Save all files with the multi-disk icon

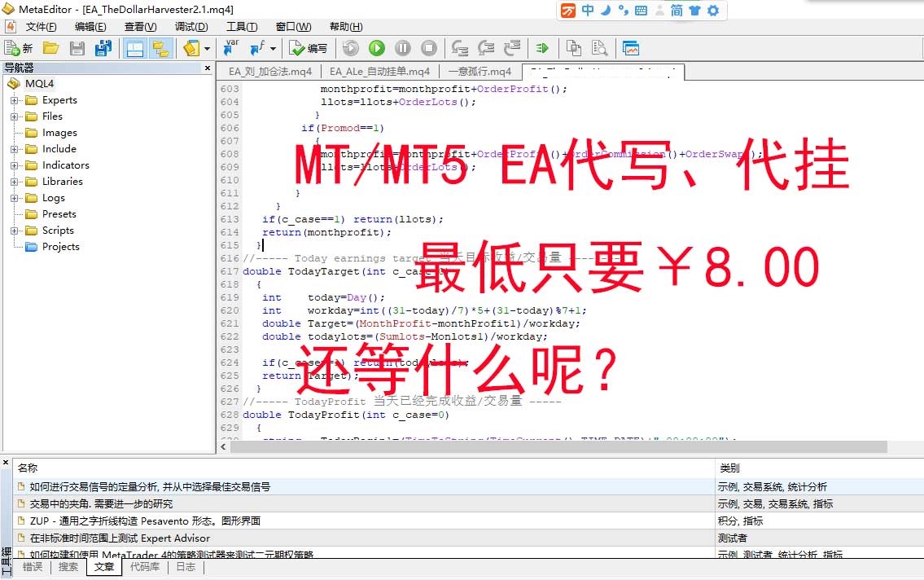click(x=103, y=48)
